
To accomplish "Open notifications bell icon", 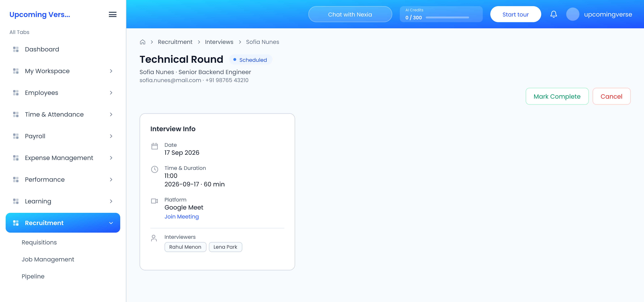I will (x=553, y=14).
